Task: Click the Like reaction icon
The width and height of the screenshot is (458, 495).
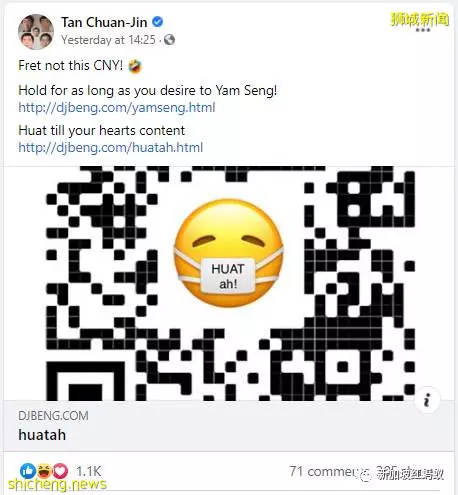Action: [28, 471]
